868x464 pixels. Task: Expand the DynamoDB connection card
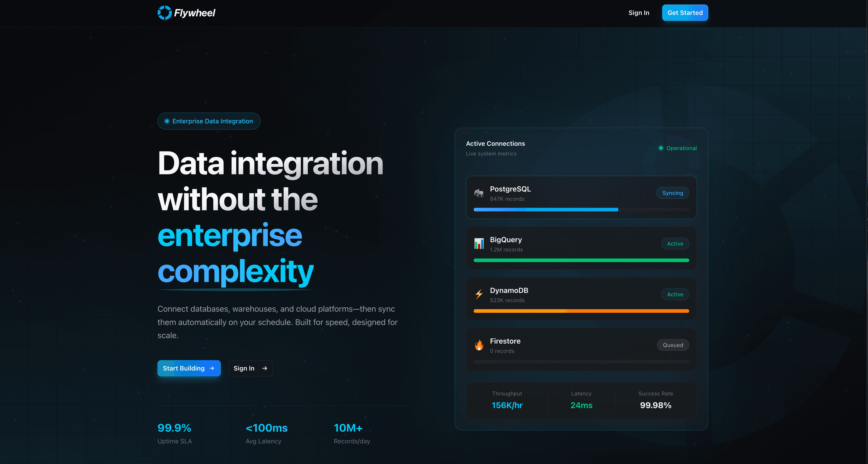(x=581, y=298)
